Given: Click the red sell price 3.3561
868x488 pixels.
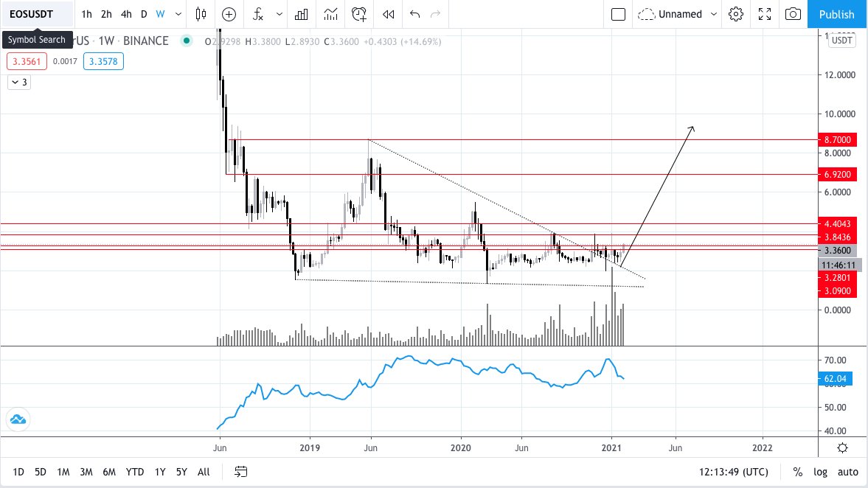Looking at the screenshot, I should point(27,61).
